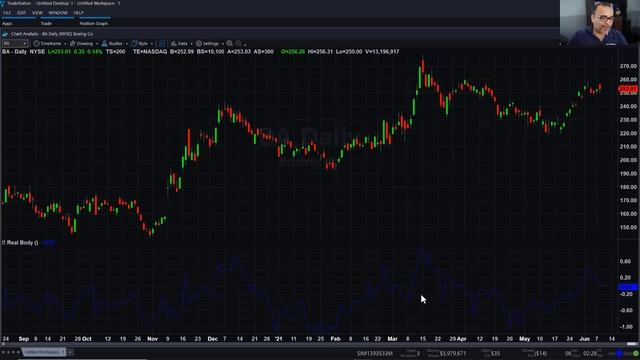Image resolution: width=640 pixels, height=360 pixels.
Task: Open the VIEW menu
Action: click(x=37, y=13)
